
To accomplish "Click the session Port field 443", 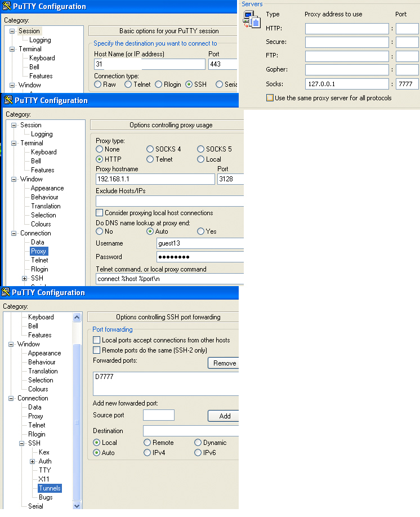I will 222,64.
